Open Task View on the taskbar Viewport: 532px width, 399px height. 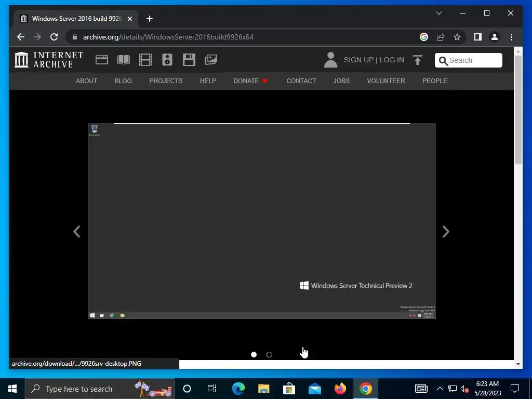(x=212, y=389)
